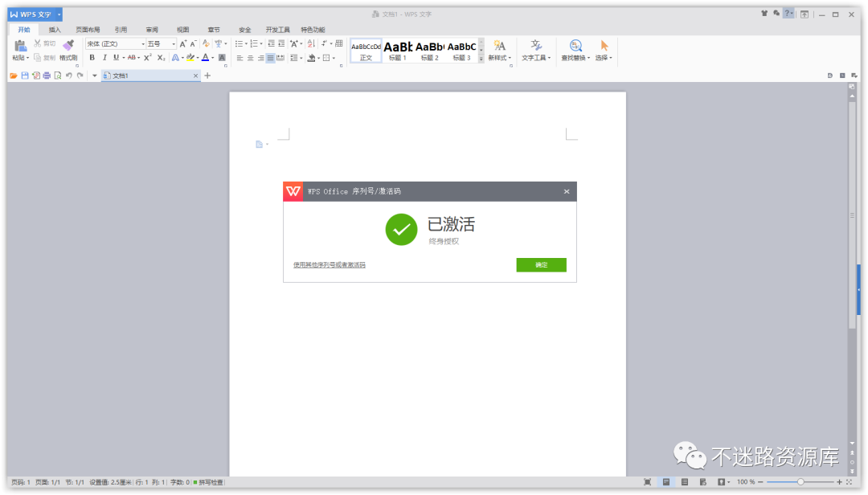Toggle Bold formatting
This screenshot has width=868, height=495.
(x=92, y=58)
